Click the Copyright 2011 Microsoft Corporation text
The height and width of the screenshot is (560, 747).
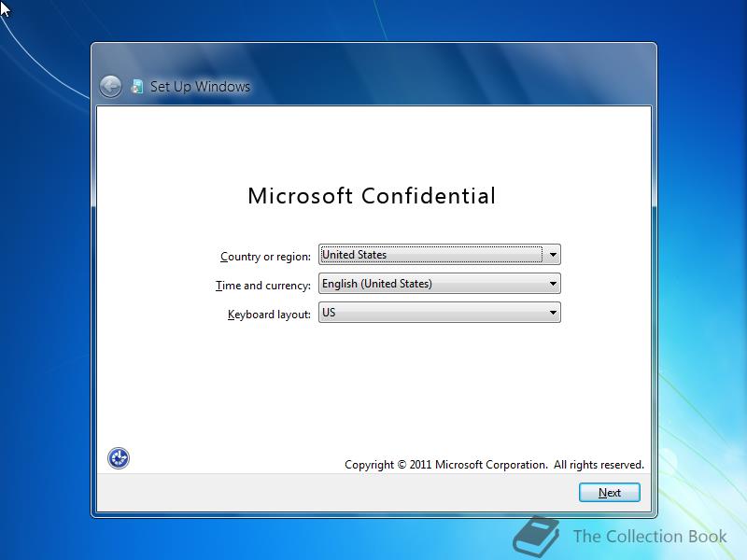coord(494,464)
